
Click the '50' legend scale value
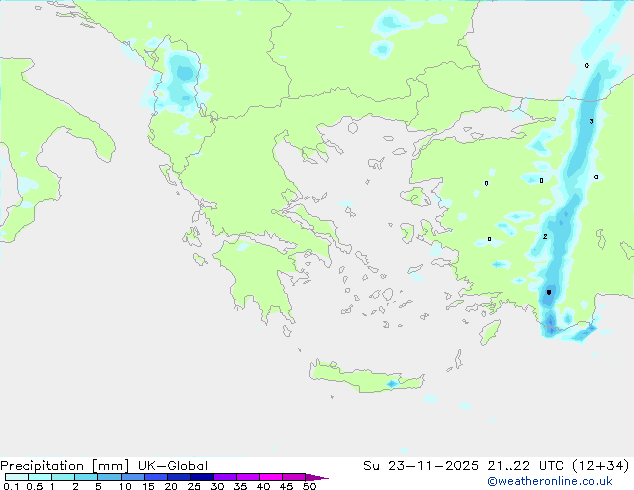[x=310, y=486]
